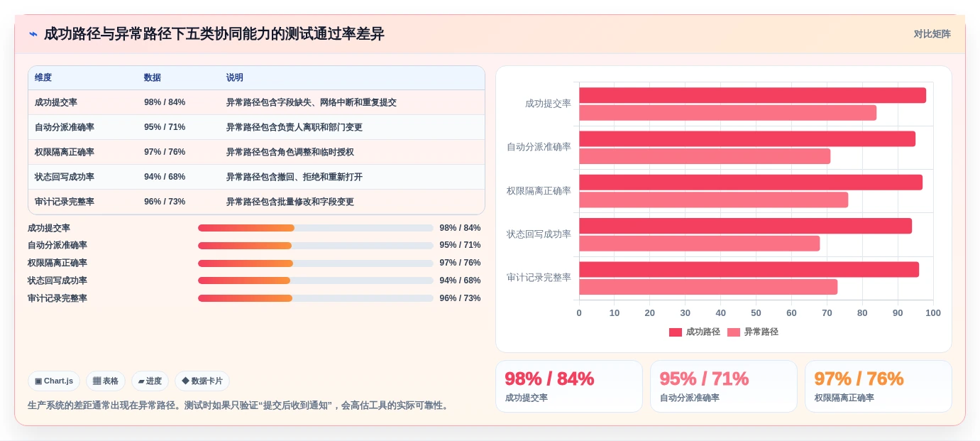Select the 权限隔离正确率 table row label

coord(65,152)
